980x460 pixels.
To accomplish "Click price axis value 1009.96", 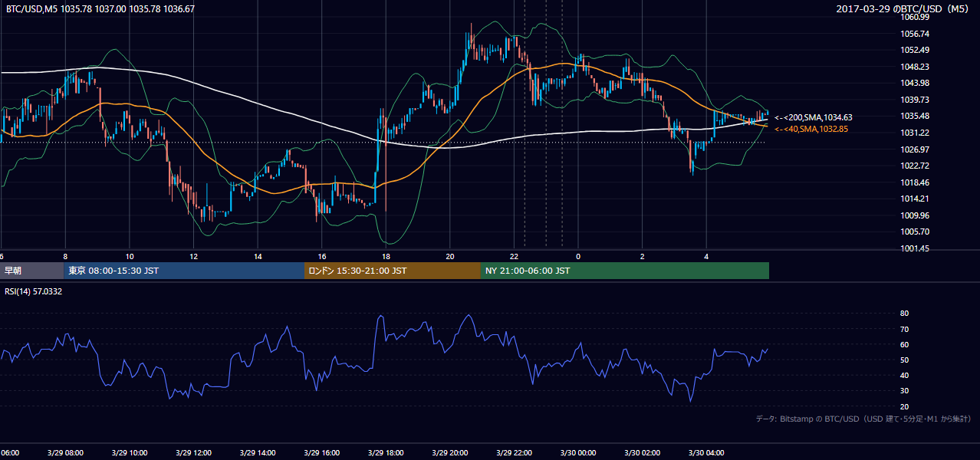I will (x=916, y=215).
